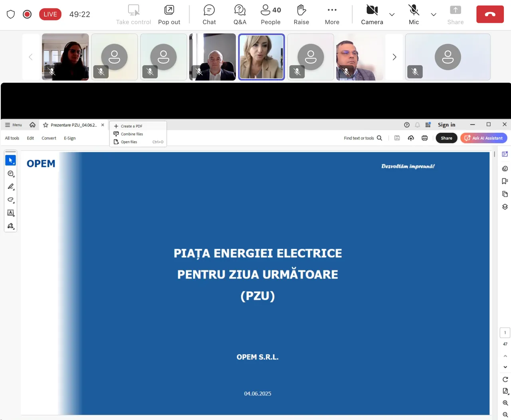Raise your hand in the meeting
Image resolution: width=511 pixels, height=420 pixels.
point(301,15)
